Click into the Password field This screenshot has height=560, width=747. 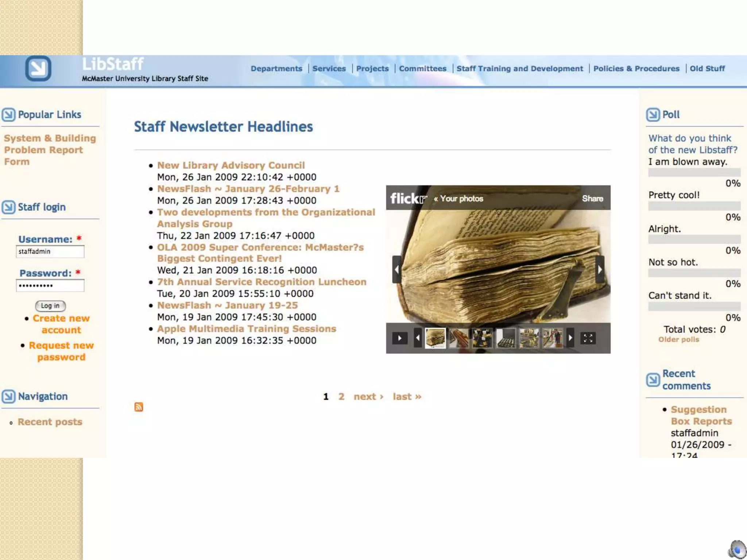(x=50, y=285)
